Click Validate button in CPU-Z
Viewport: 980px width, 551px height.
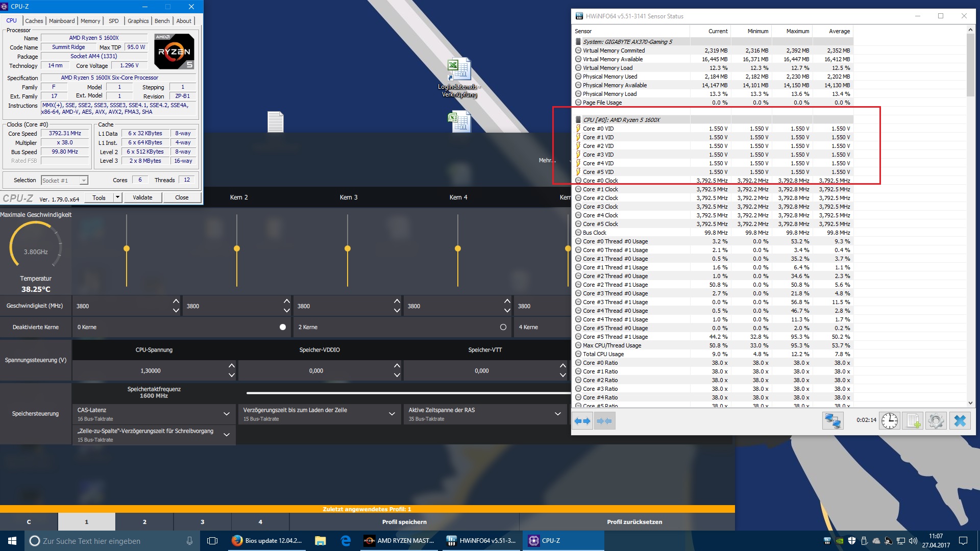(x=142, y=197)
